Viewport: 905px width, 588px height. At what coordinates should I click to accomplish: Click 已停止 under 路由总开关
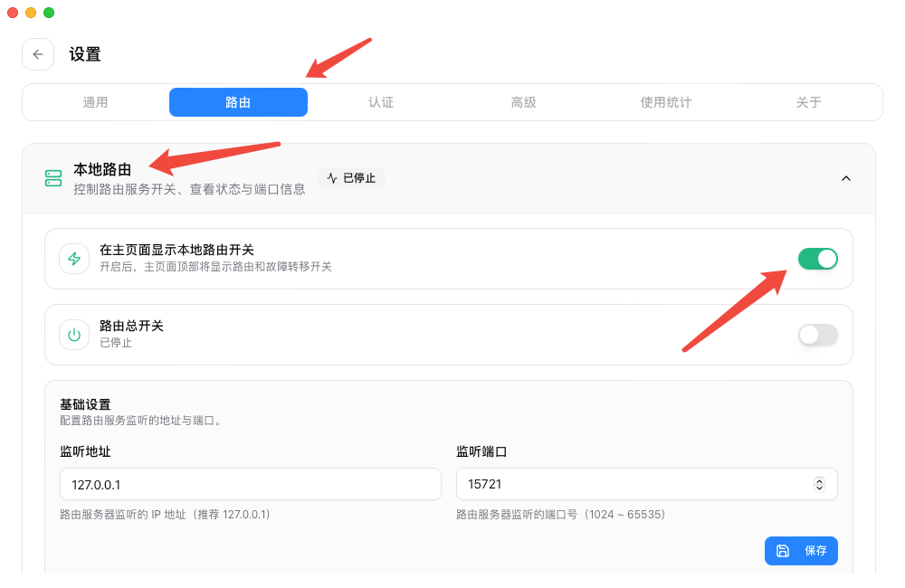click(116, 343)
